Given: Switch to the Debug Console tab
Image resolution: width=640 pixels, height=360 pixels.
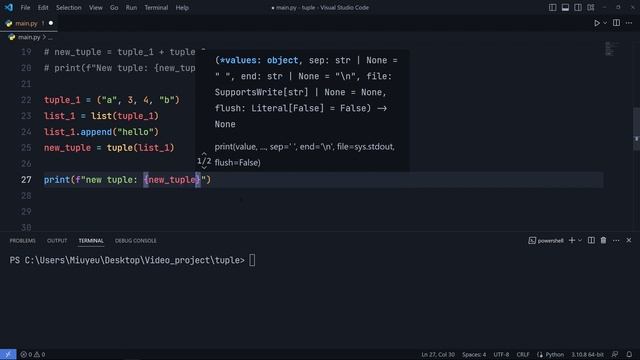Looking at the screenshot, I should [136, 241].
